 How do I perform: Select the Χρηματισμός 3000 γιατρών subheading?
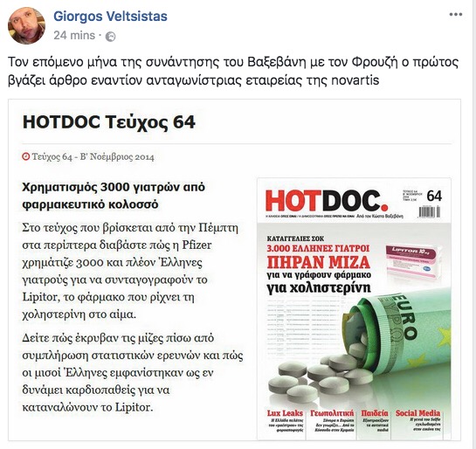pos(114,196)
